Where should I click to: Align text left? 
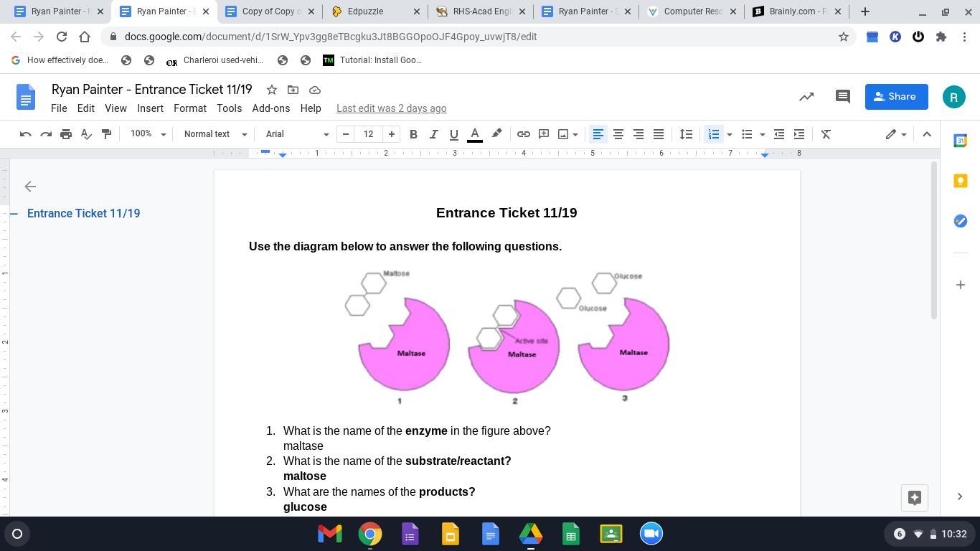coord(598,134)
